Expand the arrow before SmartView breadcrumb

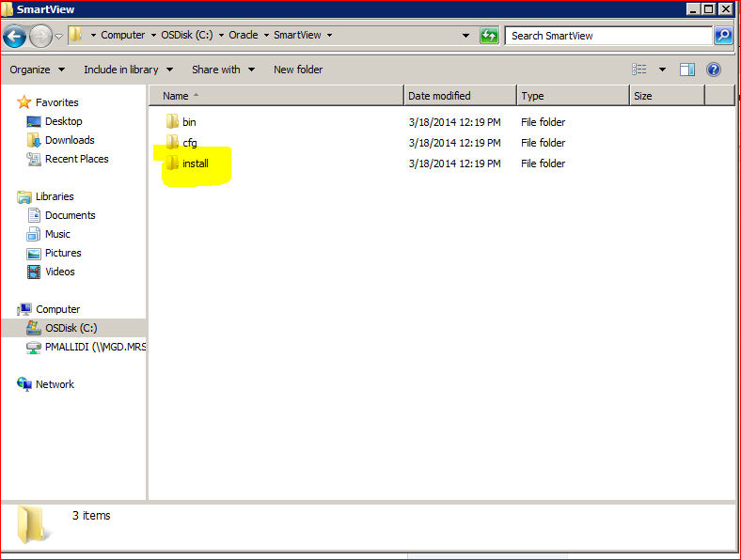click(x=266, y=35)
